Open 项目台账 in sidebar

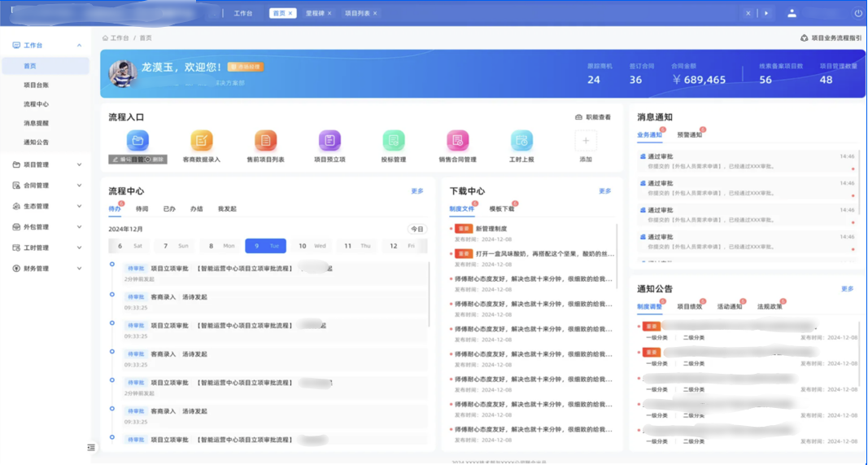coord(36,86)
